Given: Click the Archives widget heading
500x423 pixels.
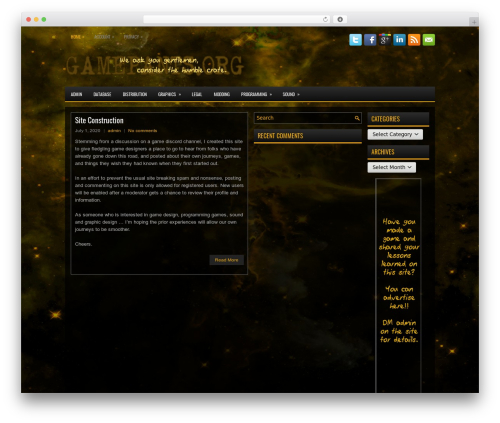Looking at the screenshot, I should tap(383, 152).
